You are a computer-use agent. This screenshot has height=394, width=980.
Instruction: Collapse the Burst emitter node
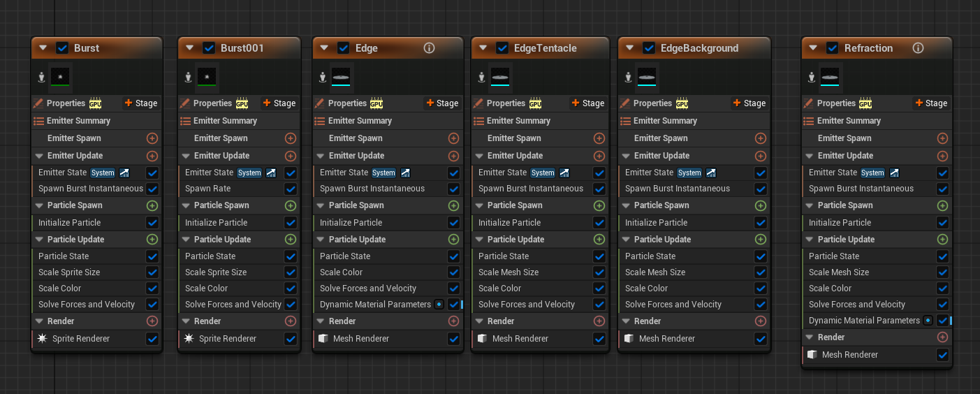(43, 48)
